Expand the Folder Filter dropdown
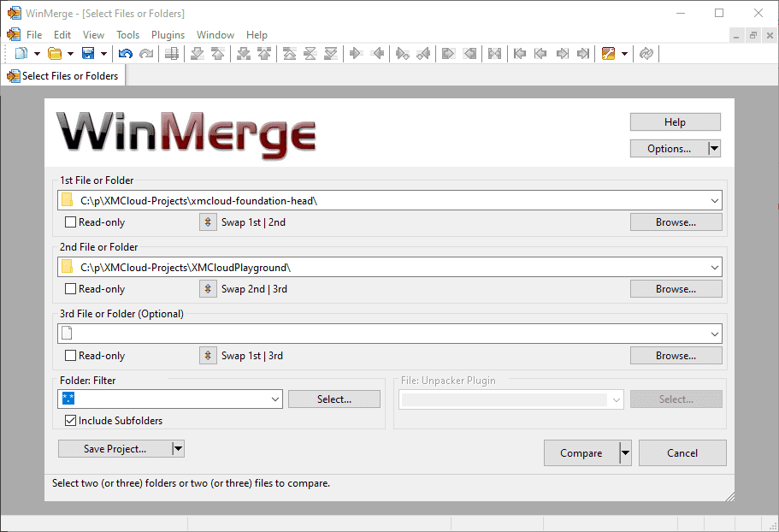This screenshot has height=532, width=779. 274,399
